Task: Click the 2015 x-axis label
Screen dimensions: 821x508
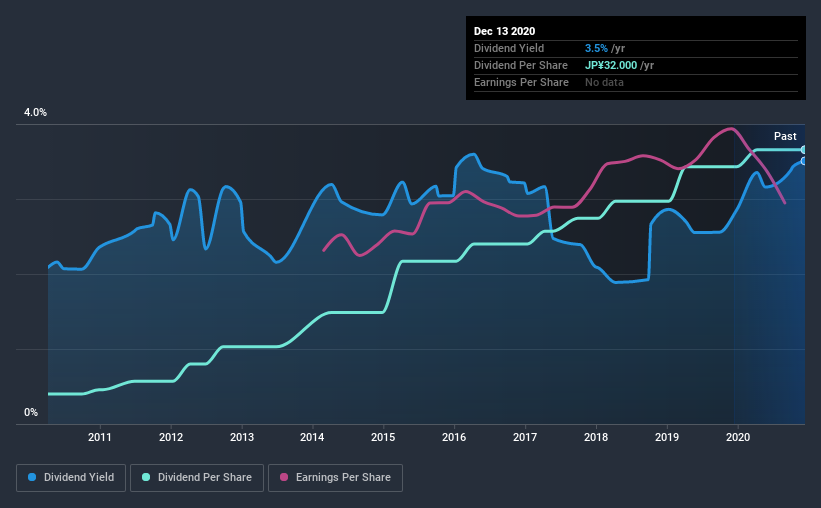Action: pyautogui.click(x=383, y=437)
